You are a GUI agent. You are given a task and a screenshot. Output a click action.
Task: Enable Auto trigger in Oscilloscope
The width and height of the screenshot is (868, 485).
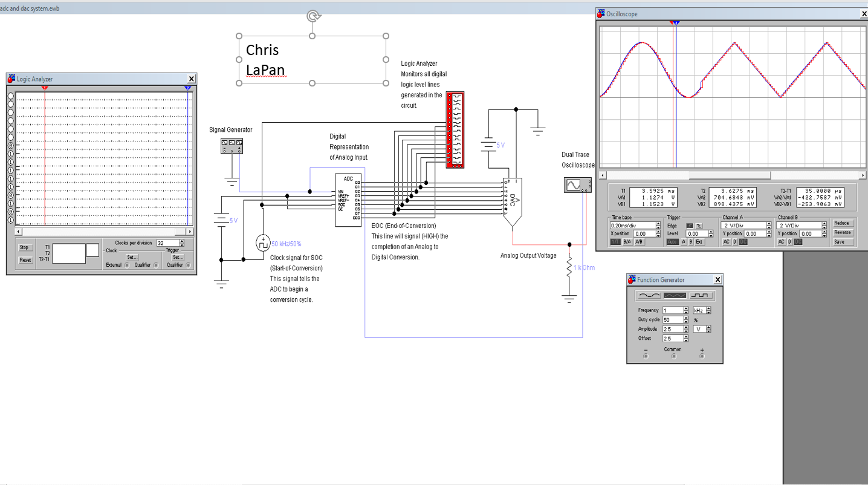tap(673, 242)
